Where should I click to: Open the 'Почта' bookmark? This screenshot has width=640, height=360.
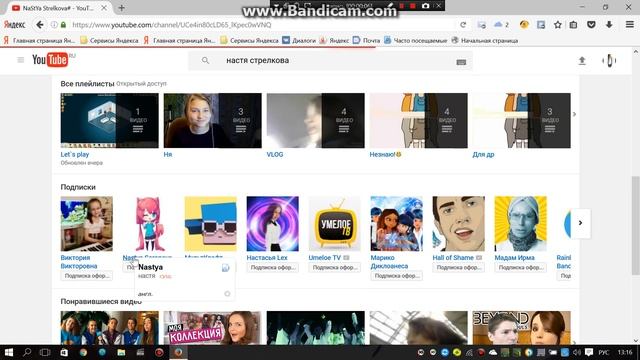coord(367,40)
